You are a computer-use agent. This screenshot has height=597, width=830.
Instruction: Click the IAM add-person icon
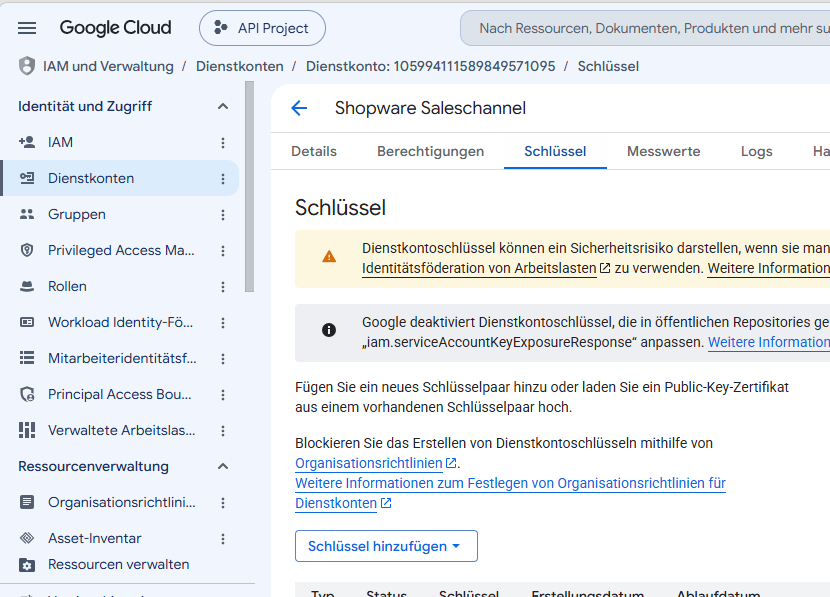pos(27,142)
